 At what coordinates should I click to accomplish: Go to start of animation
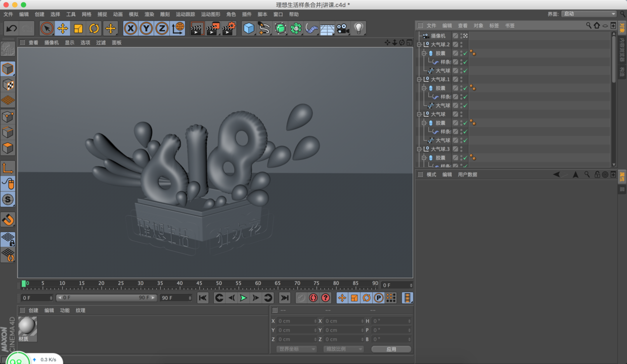[203, 298]
